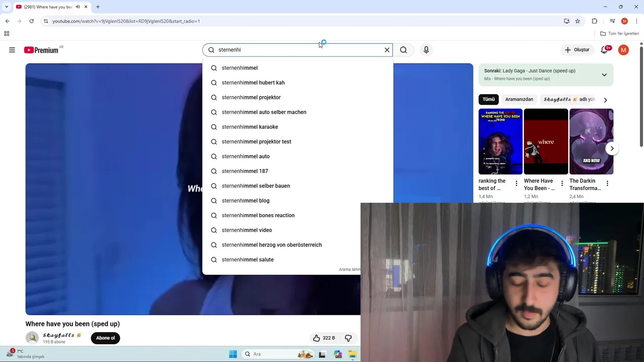
Task: Submit search with magnifier button
Action: click(x=404, y=50)
